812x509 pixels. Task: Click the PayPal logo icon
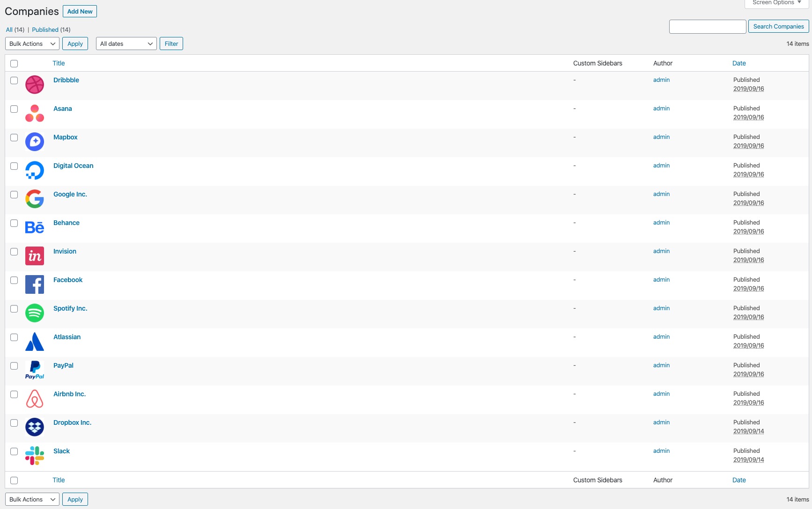(35, 371)
